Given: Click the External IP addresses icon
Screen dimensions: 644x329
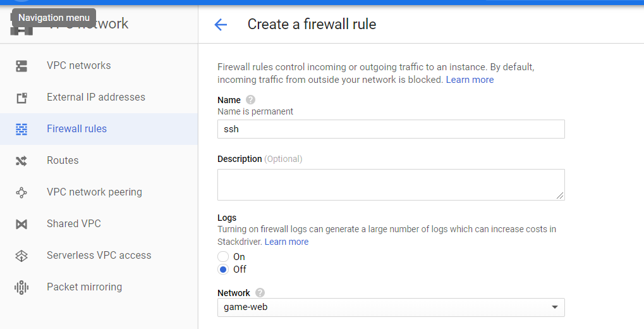Looking at the screenshot, I should click(x=21, y=98).
